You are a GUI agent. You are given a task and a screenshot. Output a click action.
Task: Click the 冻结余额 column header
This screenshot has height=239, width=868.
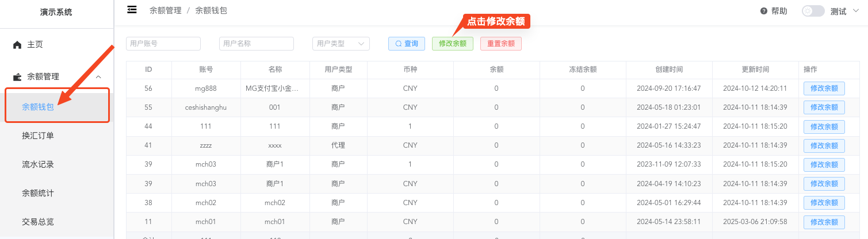click(583, 70)
